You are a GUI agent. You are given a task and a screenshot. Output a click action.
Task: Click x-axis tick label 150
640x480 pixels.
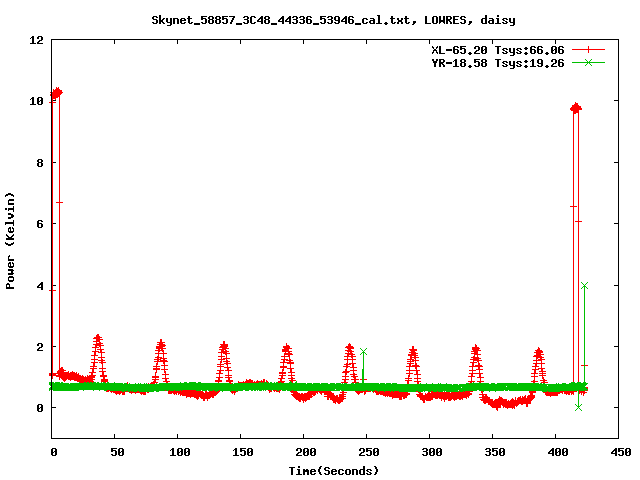tap(242, 452)
